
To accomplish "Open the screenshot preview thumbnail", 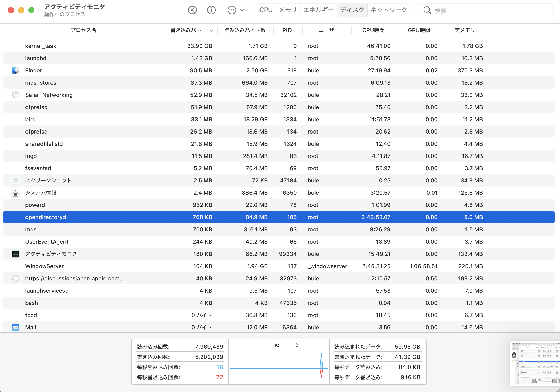I will tap(535, 363).
